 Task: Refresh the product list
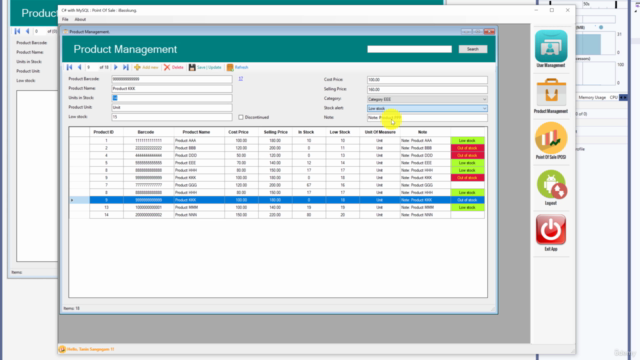point(238,67)
